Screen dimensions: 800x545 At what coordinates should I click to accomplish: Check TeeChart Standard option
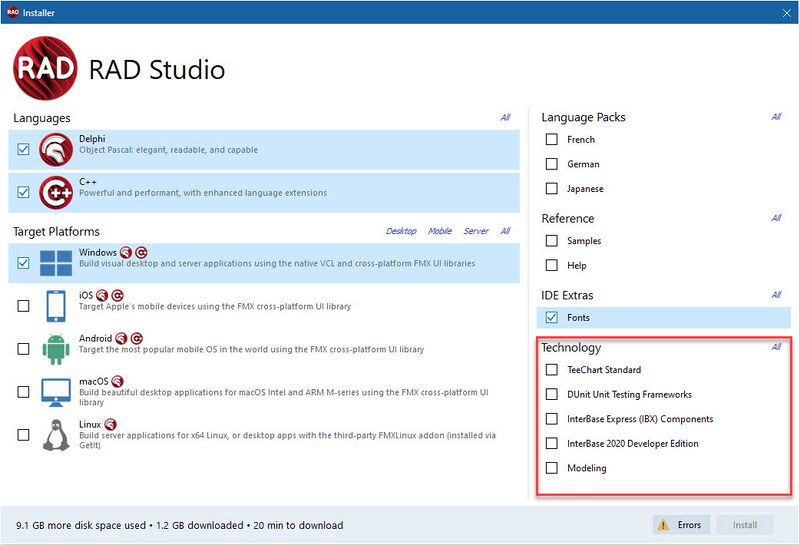[x=552, y=369]
